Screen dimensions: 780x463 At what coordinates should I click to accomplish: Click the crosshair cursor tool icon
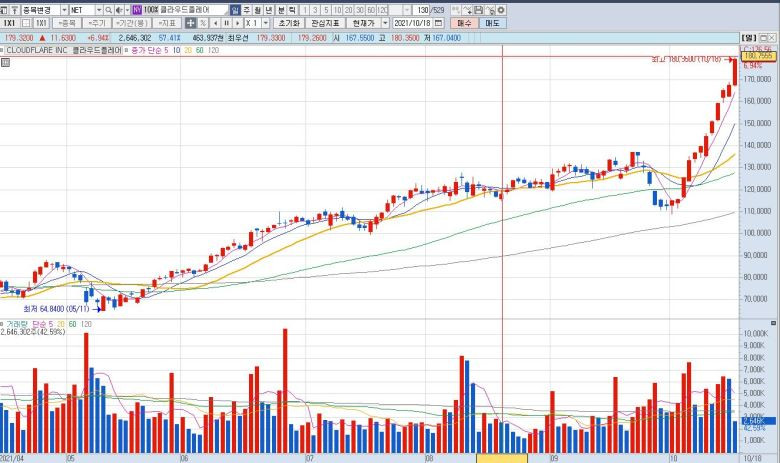[x=191, y=23]
